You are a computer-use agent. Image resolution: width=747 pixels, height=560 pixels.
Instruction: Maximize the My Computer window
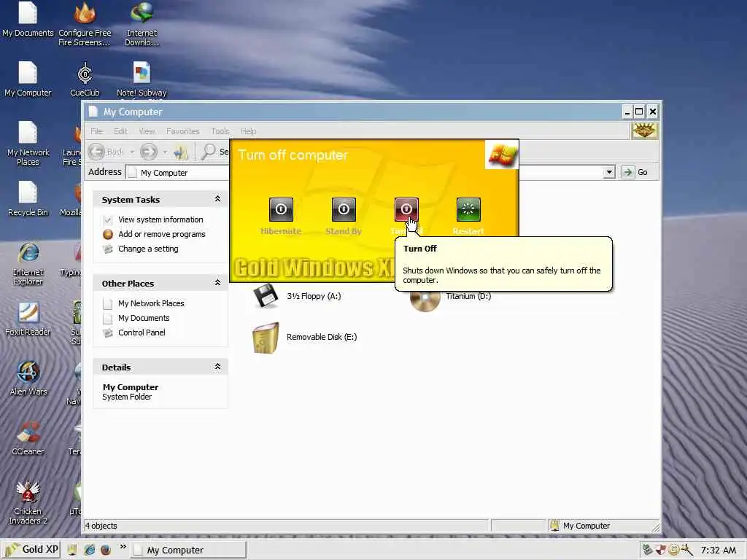(x=639, y=112)
